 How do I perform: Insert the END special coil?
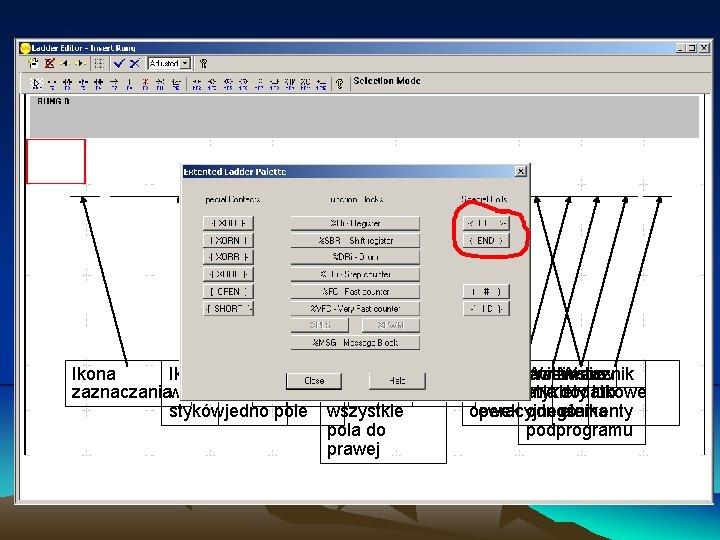coord(486,240)
